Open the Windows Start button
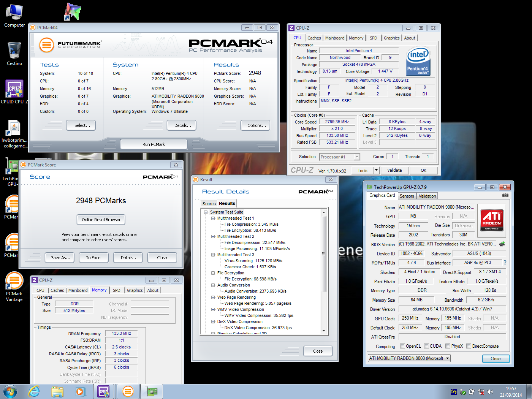532x399 pixels. click(10, 391)
